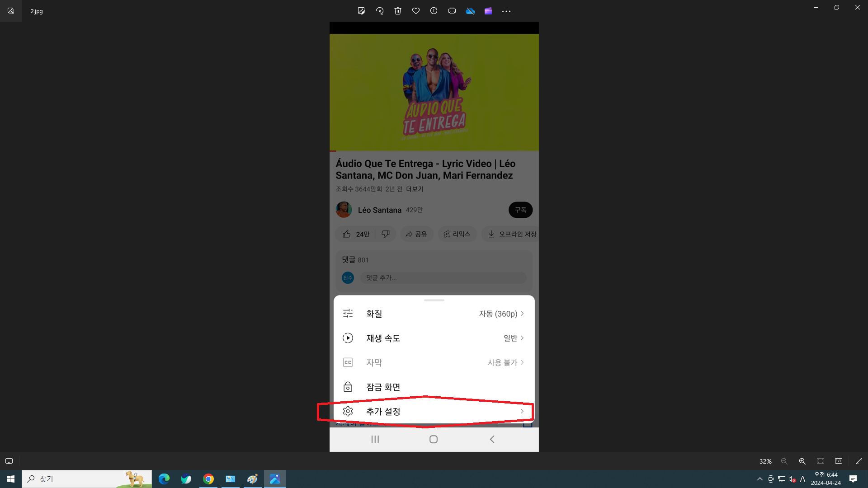Click the 32% zoom percentage value
Viewport: 868px width, 488px height.
(765, 461)
